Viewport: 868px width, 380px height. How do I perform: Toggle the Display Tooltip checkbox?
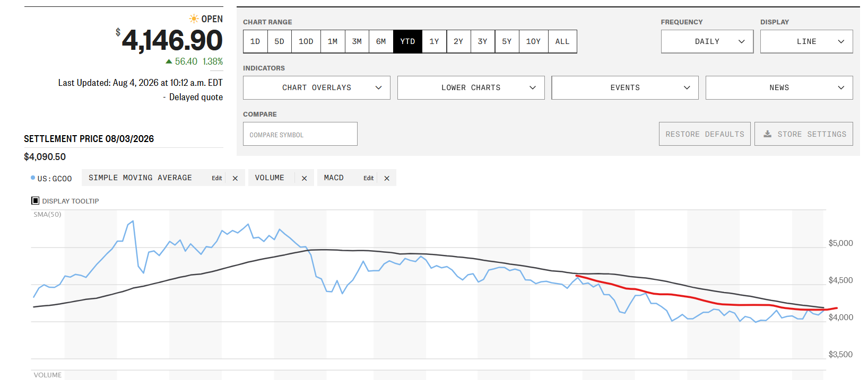coord(35,201)
